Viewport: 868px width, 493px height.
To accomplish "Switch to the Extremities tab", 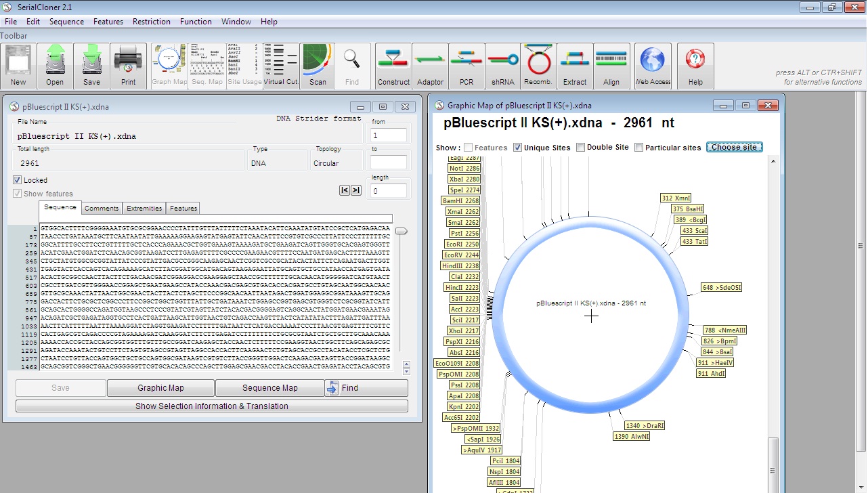I will click(144, 209).
